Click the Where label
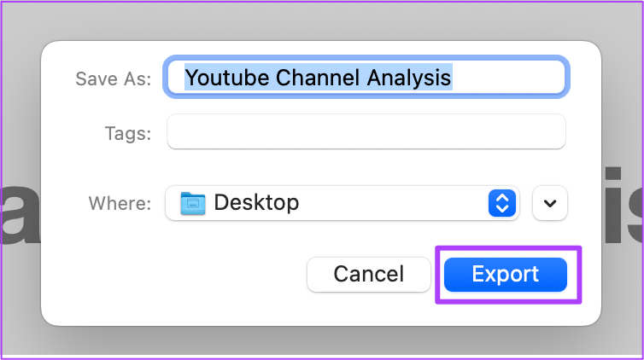Screen dimensions: 644x360 [120, 203]
